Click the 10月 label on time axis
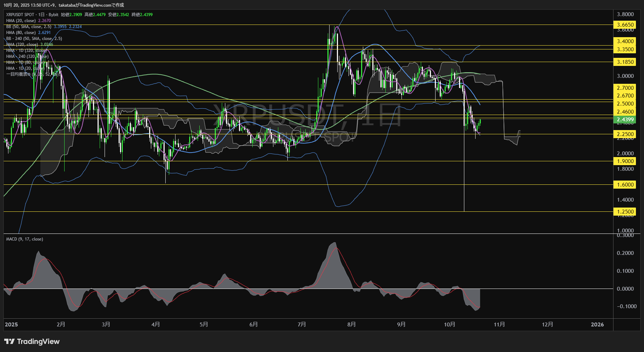 pos(450,324)
